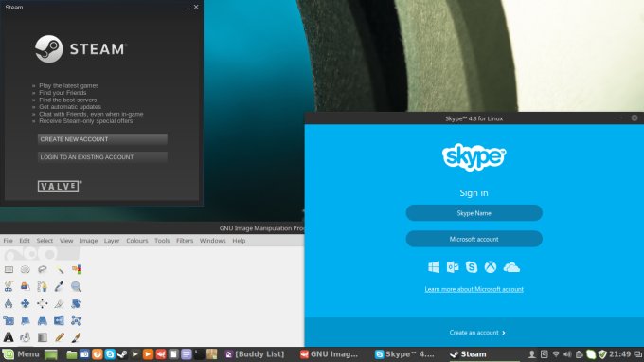Screen dimensions: 644x362
Task: Click Create New Account in Steam
Action: (x=102, y=139)
